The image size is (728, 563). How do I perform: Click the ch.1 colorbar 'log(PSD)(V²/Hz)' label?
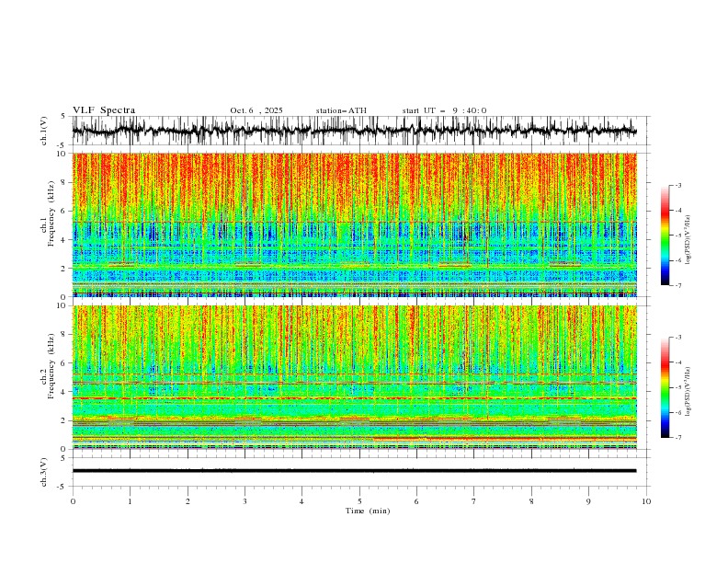click(688, 240)
